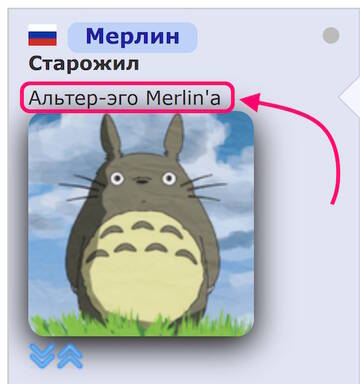Viewport: 360px width, 384px height.
Task: Click the green grass in avatar
Action: coord(141,324)
